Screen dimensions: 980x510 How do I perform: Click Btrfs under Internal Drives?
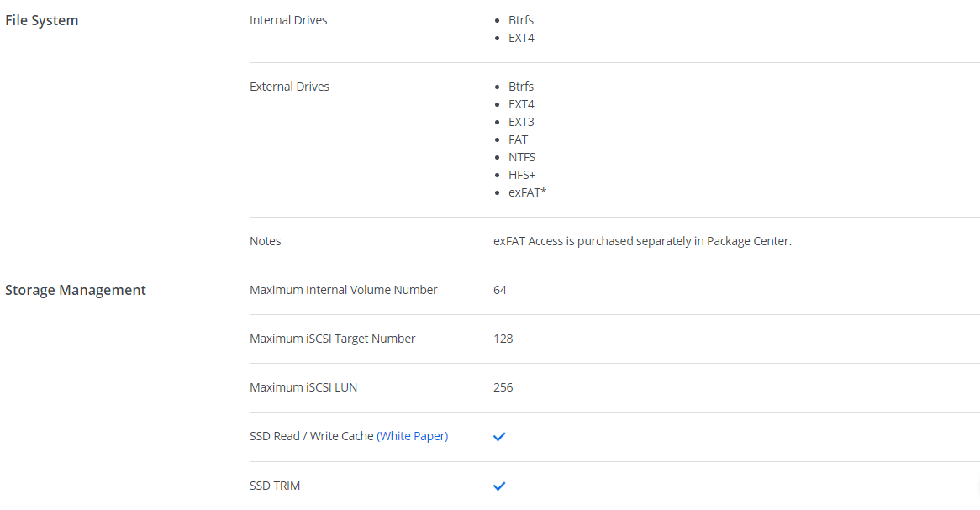pos(521,20)
